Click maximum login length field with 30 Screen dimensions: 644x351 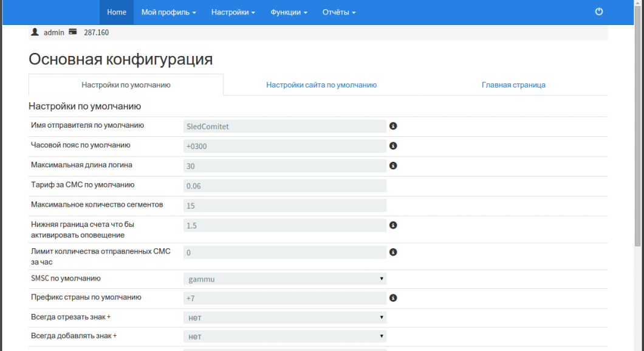coord(284,165)
